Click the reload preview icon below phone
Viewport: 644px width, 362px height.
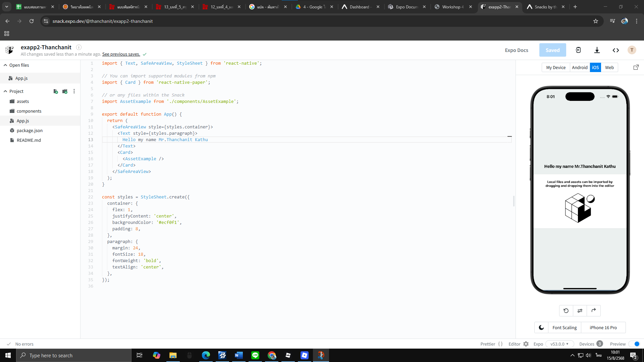[566, 310]
